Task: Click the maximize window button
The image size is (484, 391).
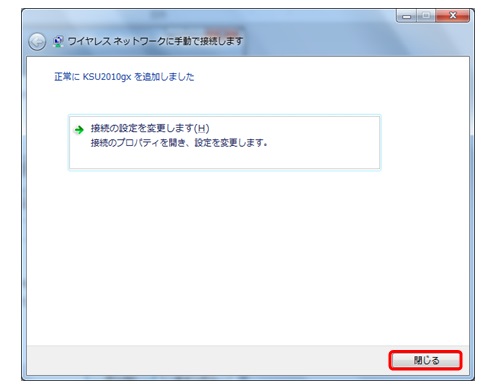Action: click(x=426, y=16)
